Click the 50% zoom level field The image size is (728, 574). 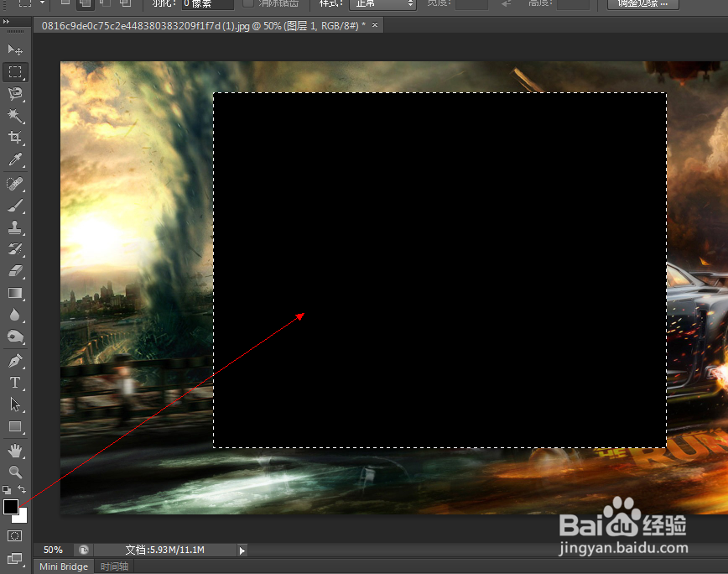[x=53, y=550]
